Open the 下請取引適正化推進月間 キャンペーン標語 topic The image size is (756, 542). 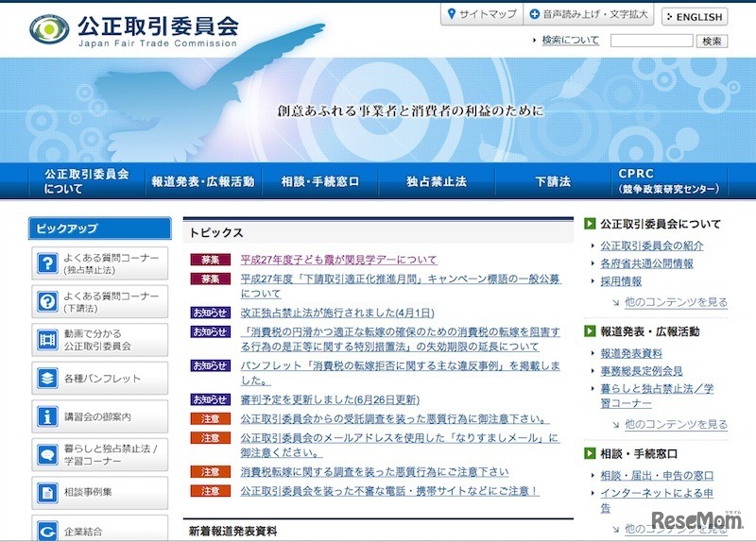click(x=400, y=286)
